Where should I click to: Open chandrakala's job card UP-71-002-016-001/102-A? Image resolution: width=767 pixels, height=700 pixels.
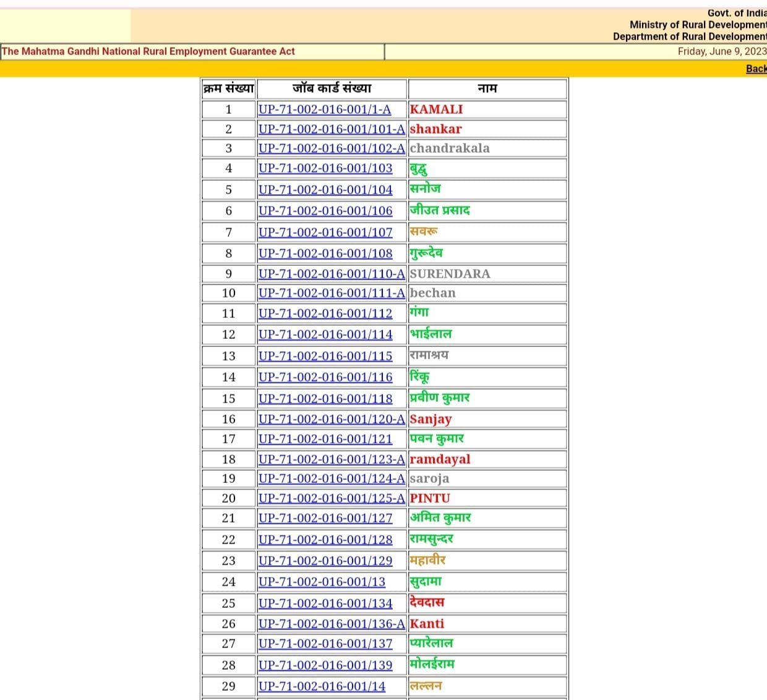pyautogui.click(x=331, y=148)
